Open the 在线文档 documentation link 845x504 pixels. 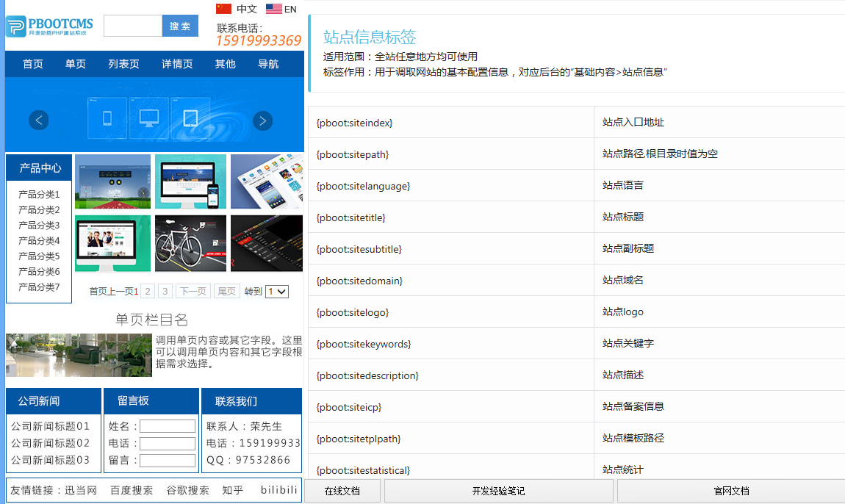point(342,489)
